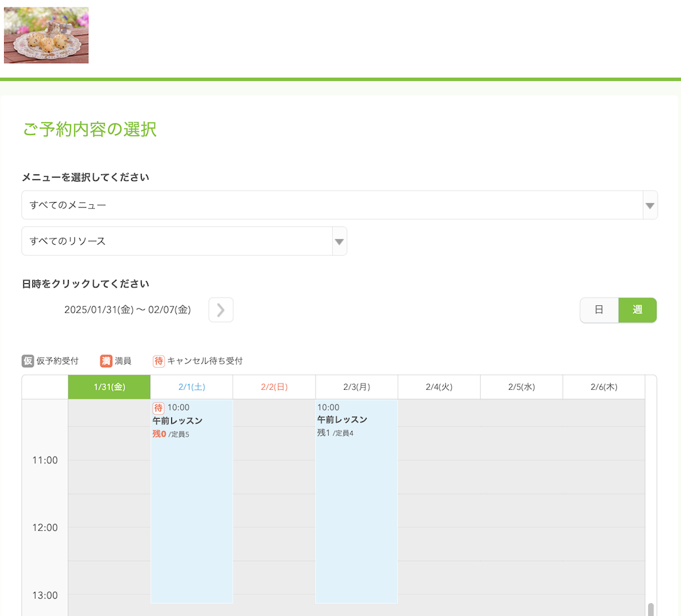Image resolution: width=681 pixels, height=616 pixels.
Task: Click the 待 badge on the 2/1 morning lesson
Action: [x=158, y=407]
